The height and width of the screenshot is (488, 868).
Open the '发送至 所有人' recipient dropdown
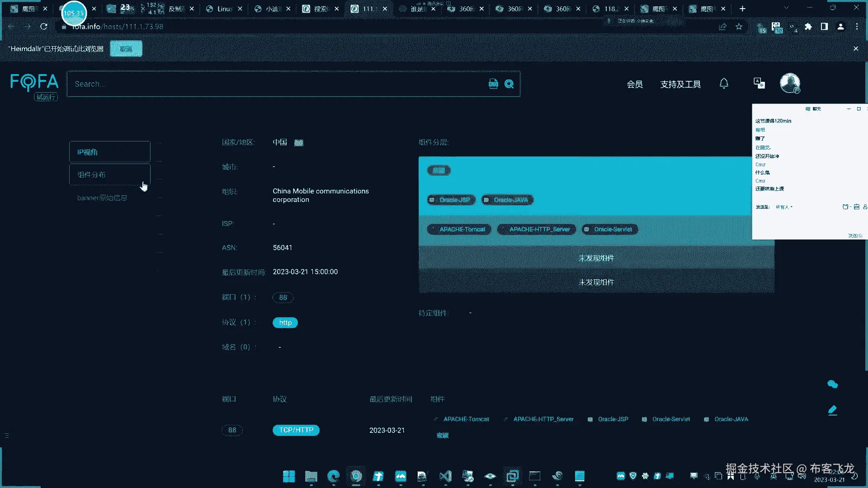pos(784,207)
